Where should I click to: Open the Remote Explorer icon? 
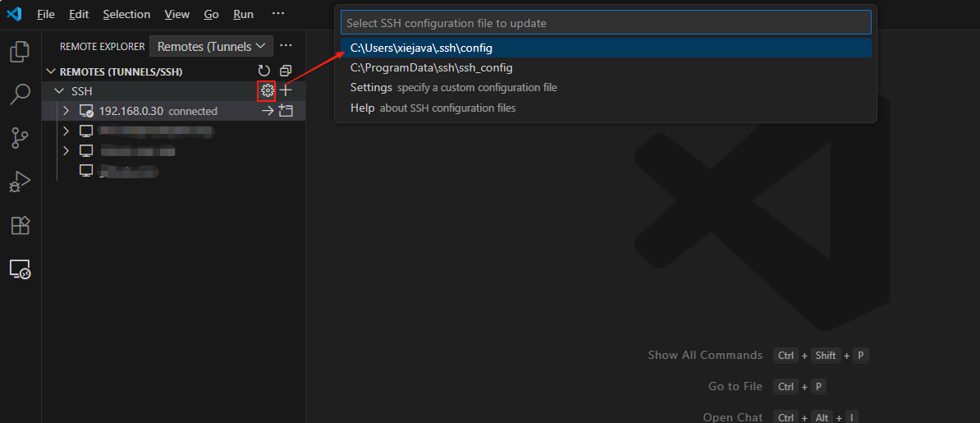point(20,269)
